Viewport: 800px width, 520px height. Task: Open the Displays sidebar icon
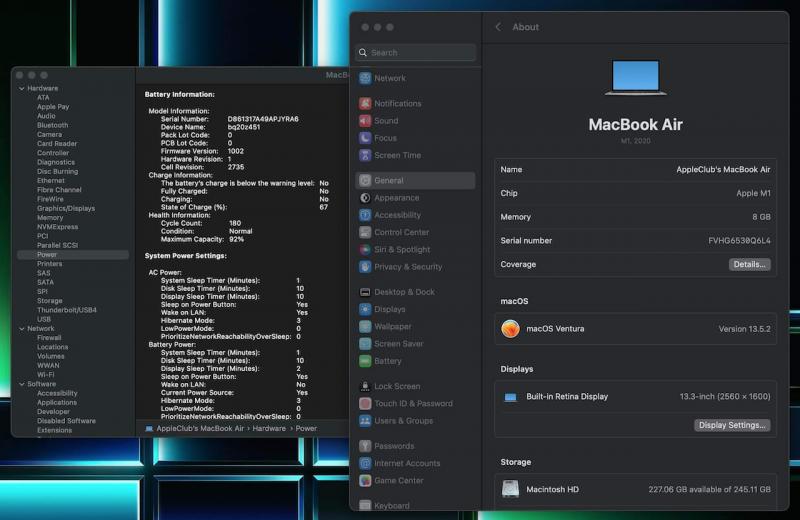365,309
